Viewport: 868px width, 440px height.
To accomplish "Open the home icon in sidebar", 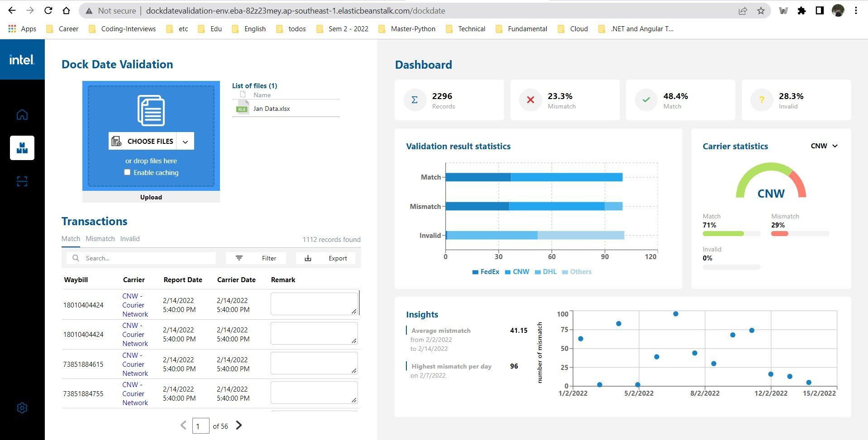I will click(x=22, y=114).
